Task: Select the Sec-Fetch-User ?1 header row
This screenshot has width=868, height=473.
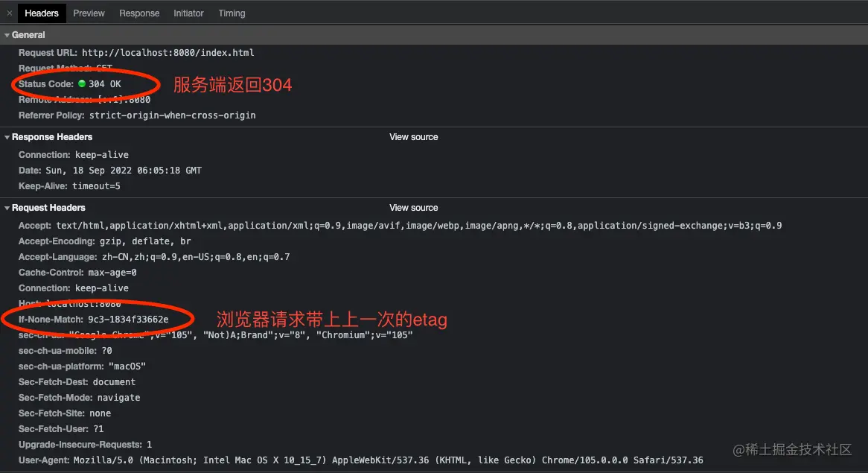Action: pyautogui.click(x=61, y=429)
